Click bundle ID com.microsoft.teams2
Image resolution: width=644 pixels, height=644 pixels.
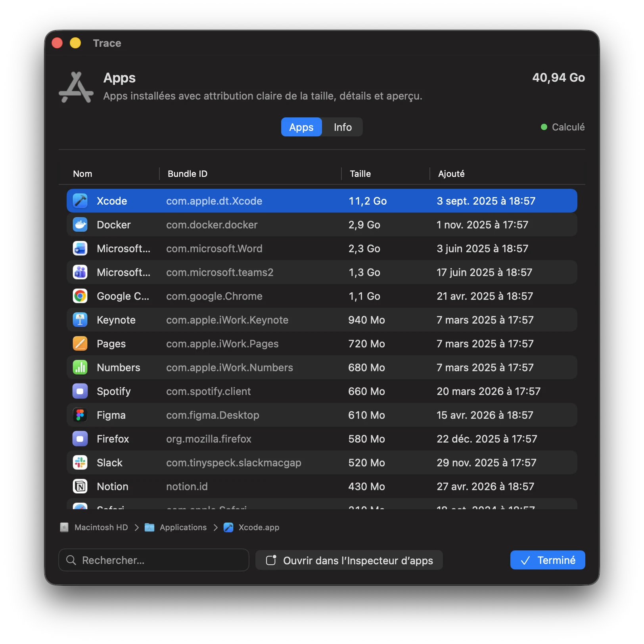(x=220, y=272)
